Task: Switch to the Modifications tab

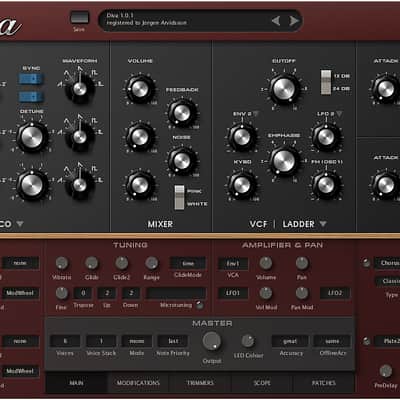Action: point(138,383)
